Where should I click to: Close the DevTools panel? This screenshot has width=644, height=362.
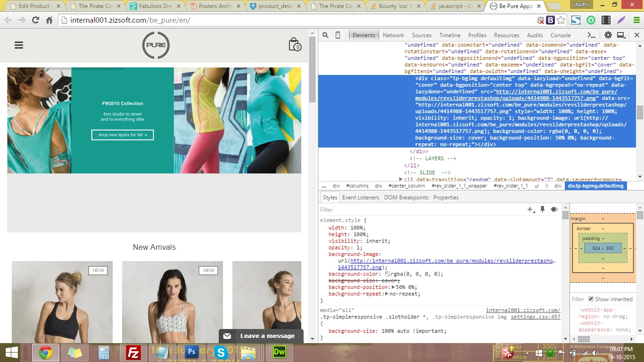coord(636,35)
